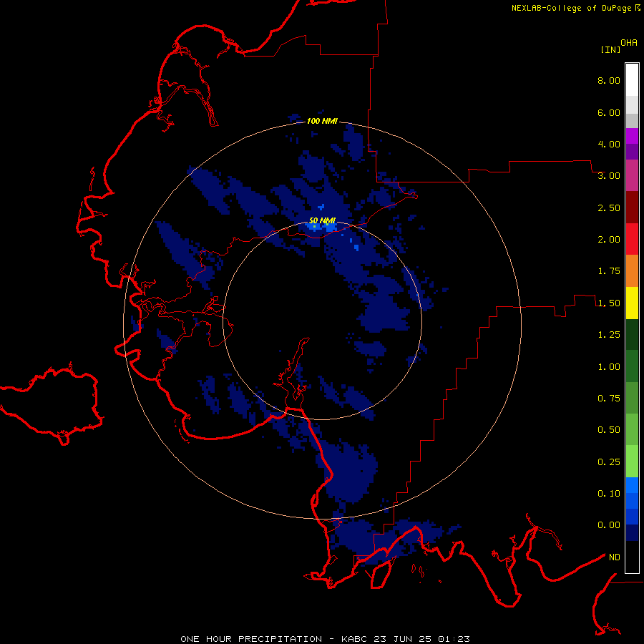Pick the light blue swatch beside 0.10
Image resolution: width=644 pixels, height=644 pixels.
click(632, 485)
